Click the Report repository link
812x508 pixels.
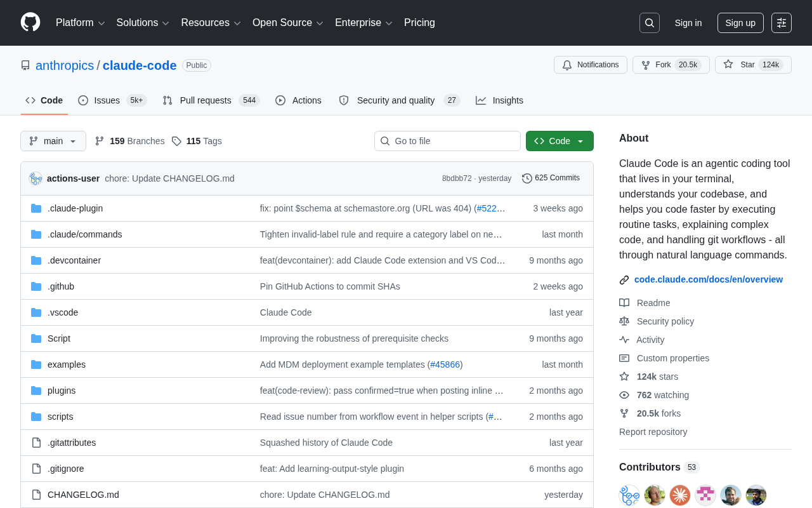pos(653,432)
